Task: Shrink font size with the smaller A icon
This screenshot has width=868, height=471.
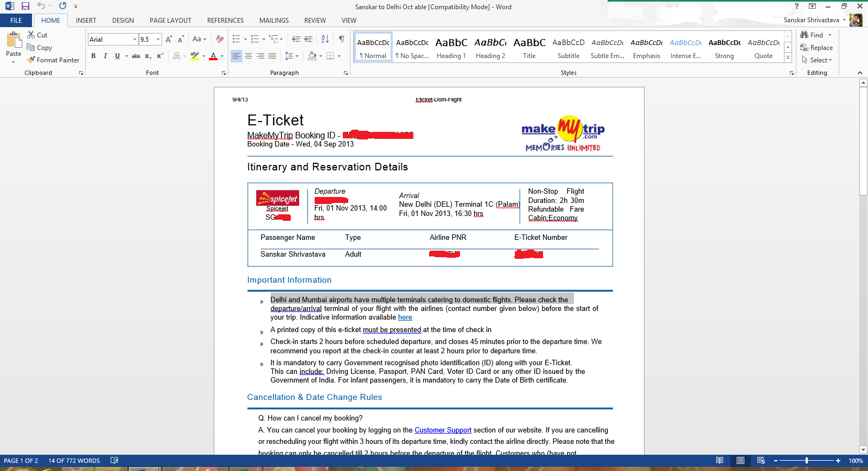Action: point(181,40)
